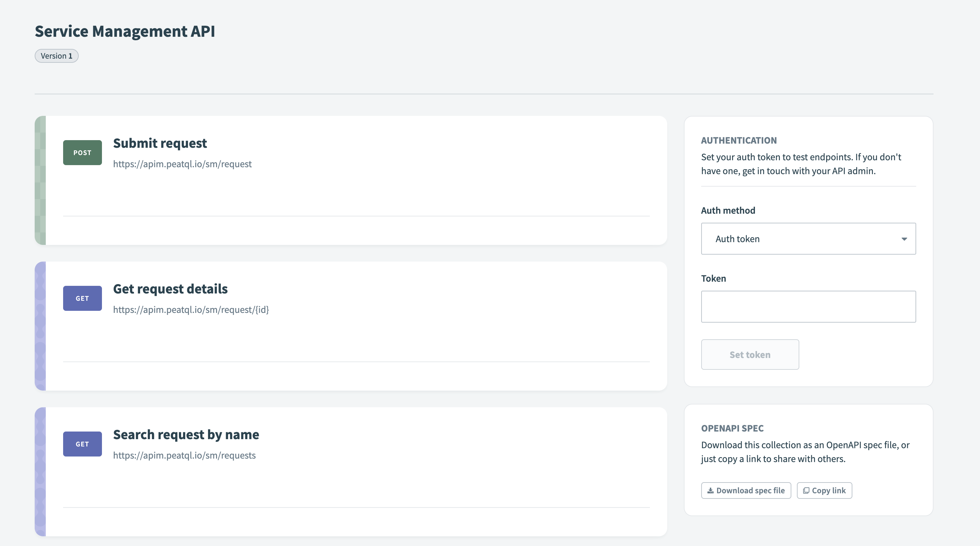Click the GET badge beside Search request by name
This screenshot has width=980, height=546.
82,444
